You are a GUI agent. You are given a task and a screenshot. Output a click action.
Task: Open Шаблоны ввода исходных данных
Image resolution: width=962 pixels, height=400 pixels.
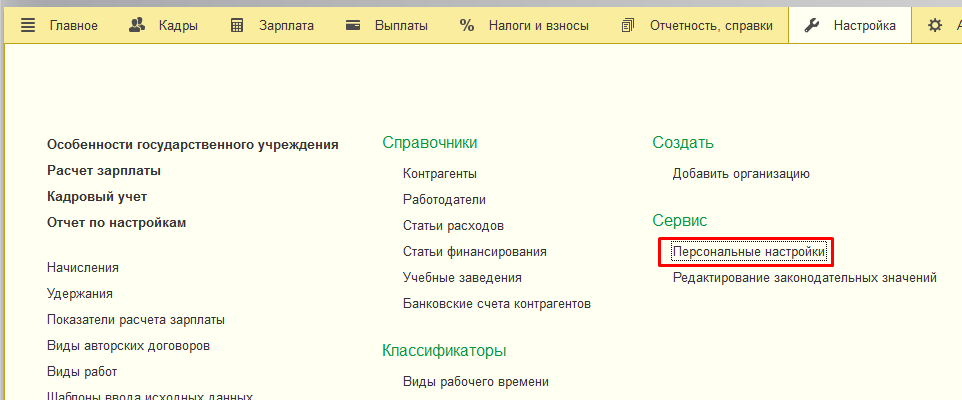pos(150,396)
